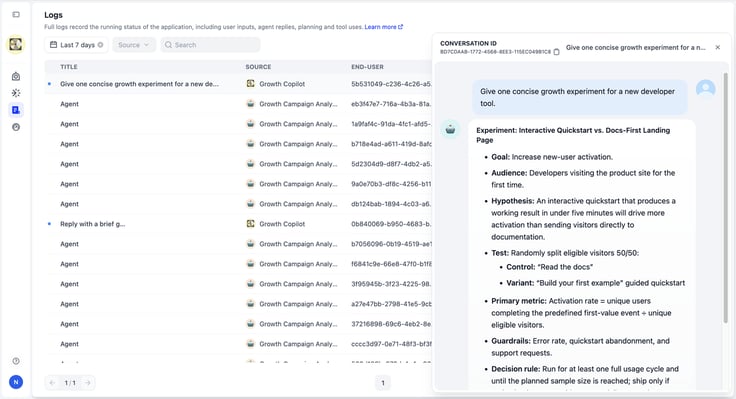736x399 pixels.
Task: Click the 1/1 page indicator
Action: tap(70, 383)
